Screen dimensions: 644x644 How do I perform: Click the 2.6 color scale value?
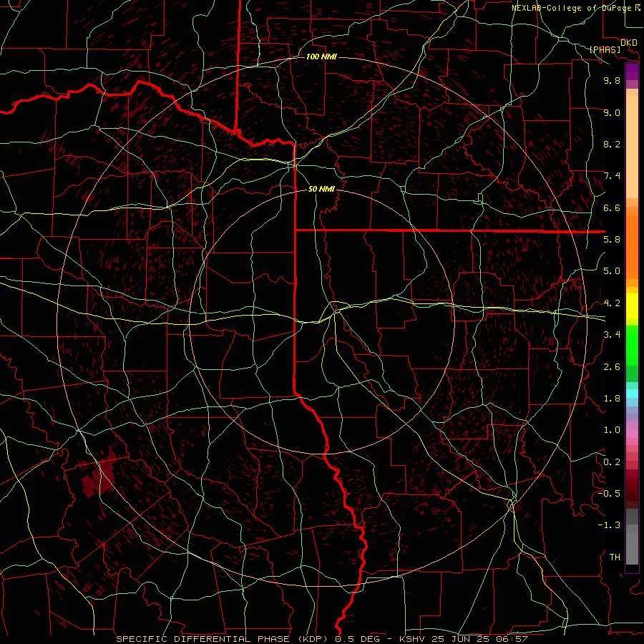tap(612, 367)
